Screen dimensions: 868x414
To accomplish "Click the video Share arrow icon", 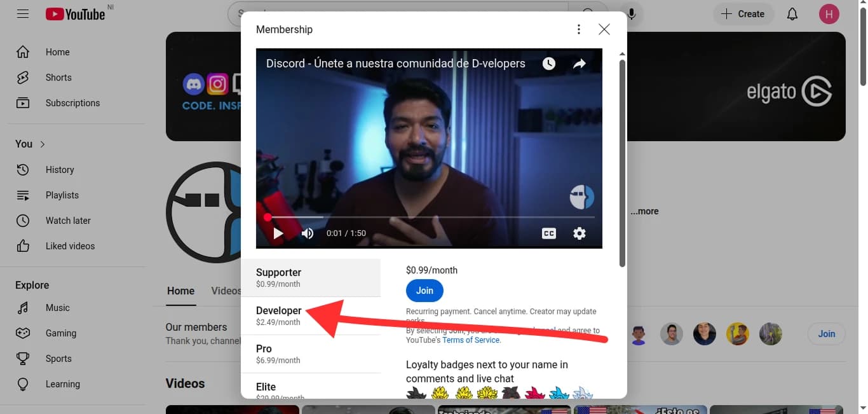I will pyautogui.click(x=580, y=64).
